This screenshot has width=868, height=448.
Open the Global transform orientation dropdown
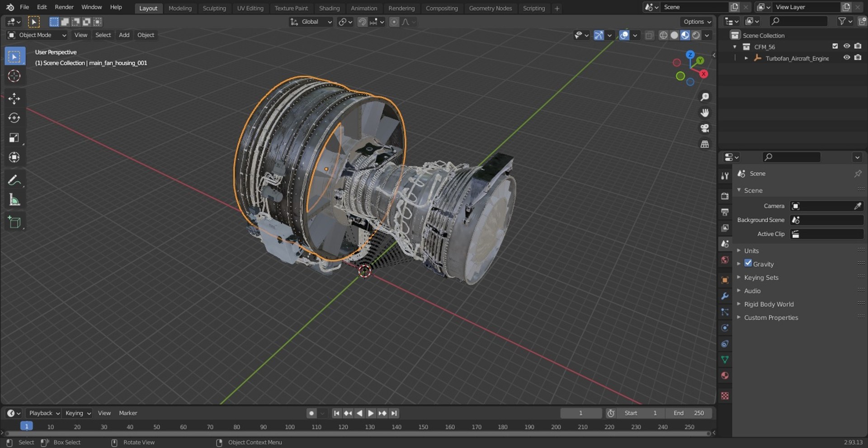[311, 22]
